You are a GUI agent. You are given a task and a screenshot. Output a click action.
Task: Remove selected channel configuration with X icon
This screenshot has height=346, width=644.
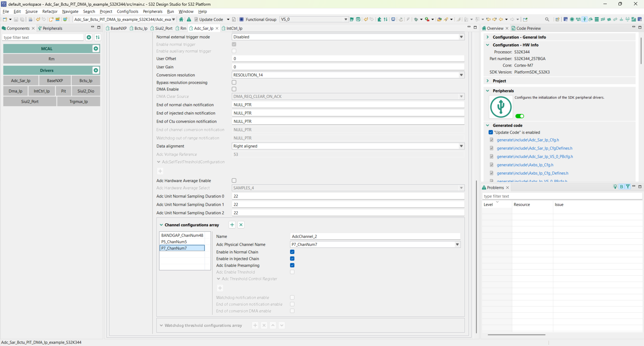point(241,225)
